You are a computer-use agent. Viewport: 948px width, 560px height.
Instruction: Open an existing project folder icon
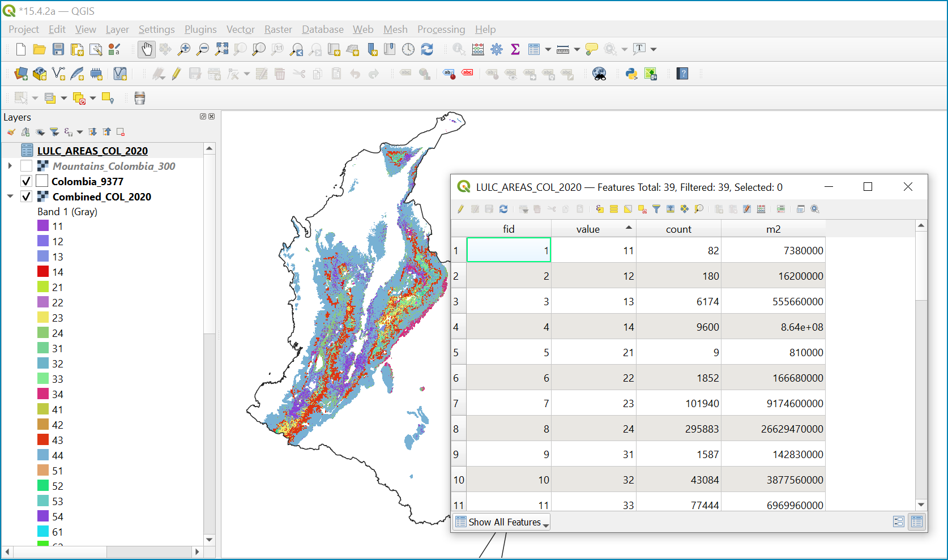[x=39, y=49]
